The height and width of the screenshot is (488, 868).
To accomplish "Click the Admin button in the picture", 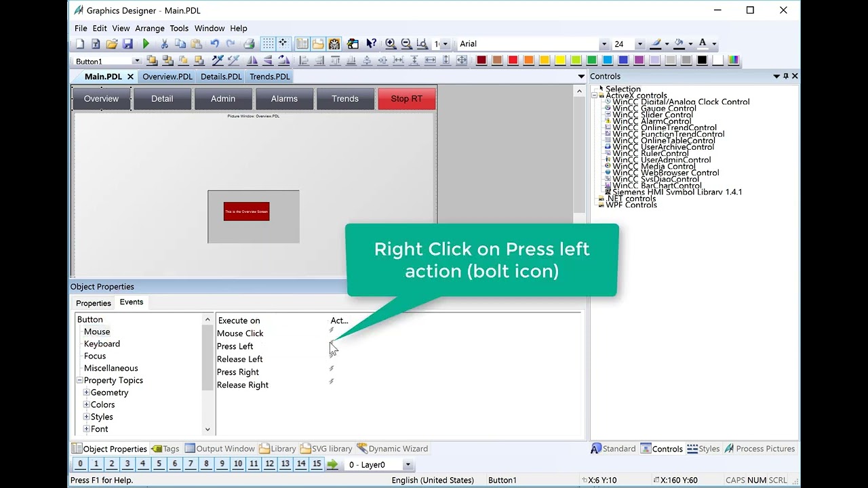I will tap(223, 99).
